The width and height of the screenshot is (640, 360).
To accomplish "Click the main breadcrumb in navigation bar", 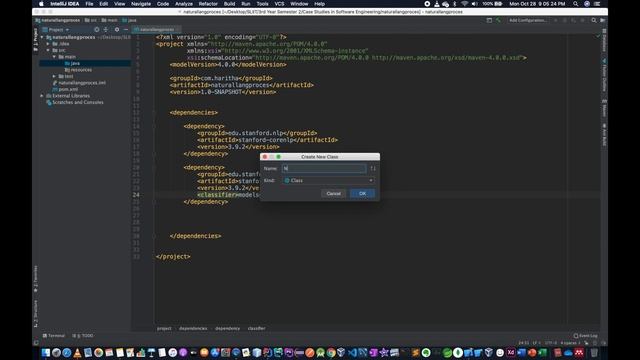I will tap(109, 20).
